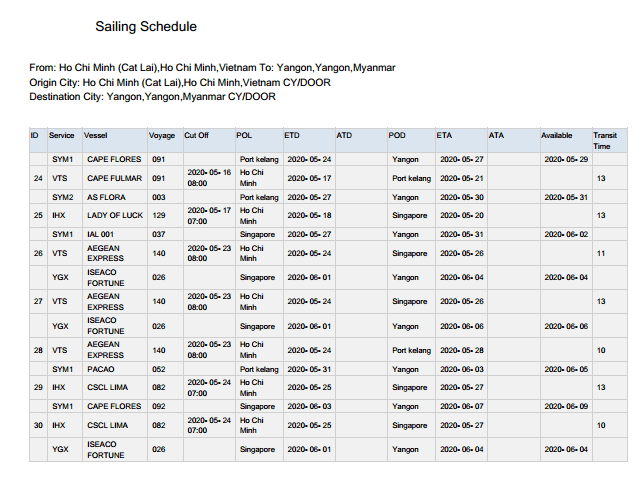
Task: Click the SYM2 service cell
Action: pyautogui.click(x=63, y=197)
